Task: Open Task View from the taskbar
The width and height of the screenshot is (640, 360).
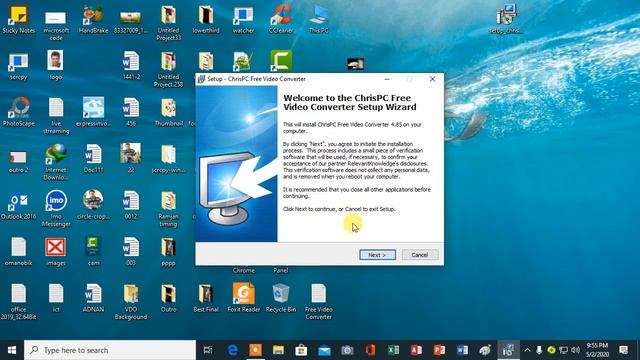Action: pos(208,350)
